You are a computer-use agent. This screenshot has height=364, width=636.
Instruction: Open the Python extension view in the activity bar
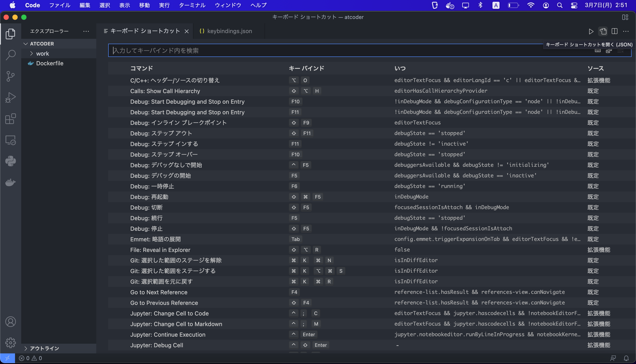tap(10, 161)
